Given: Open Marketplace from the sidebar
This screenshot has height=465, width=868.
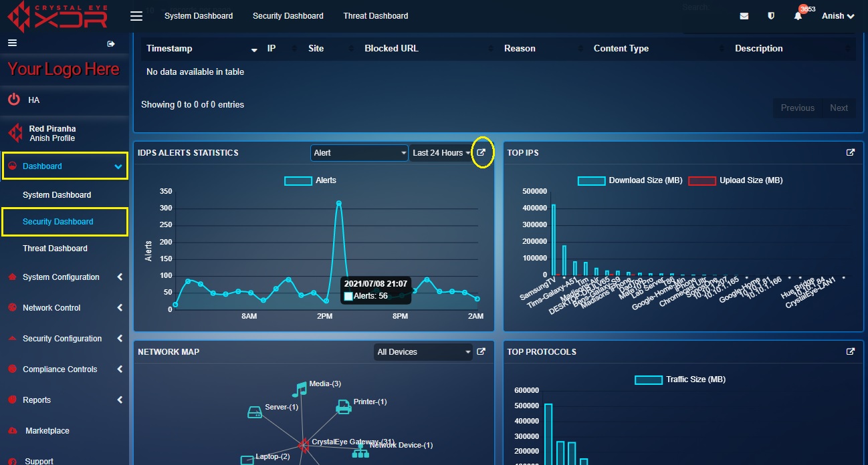Looking at the screenshot, I should (47, 431).
